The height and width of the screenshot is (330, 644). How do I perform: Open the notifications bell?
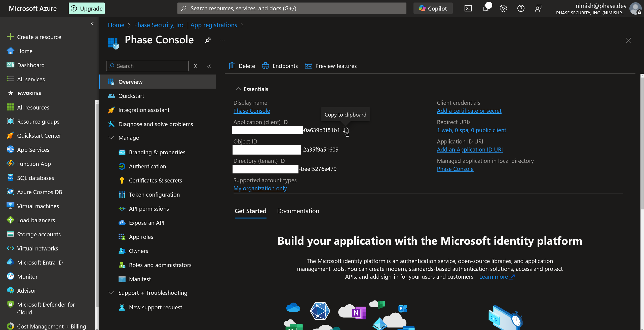(485, 8)
